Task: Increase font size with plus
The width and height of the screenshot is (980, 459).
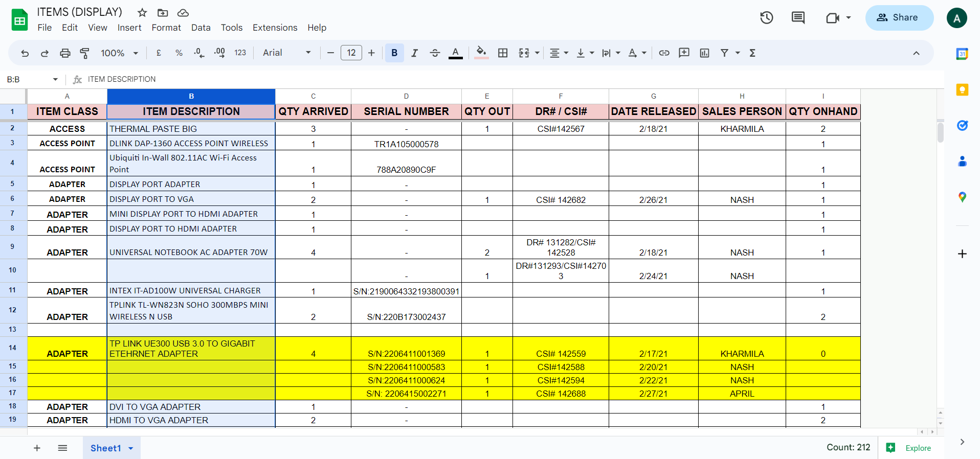Action: pos(371,53)
